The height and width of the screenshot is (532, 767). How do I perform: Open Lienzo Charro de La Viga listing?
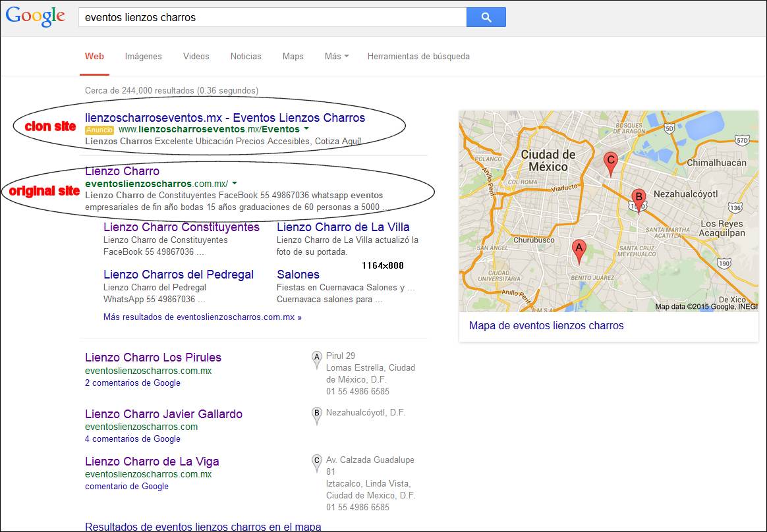click(x=152, y=462)
